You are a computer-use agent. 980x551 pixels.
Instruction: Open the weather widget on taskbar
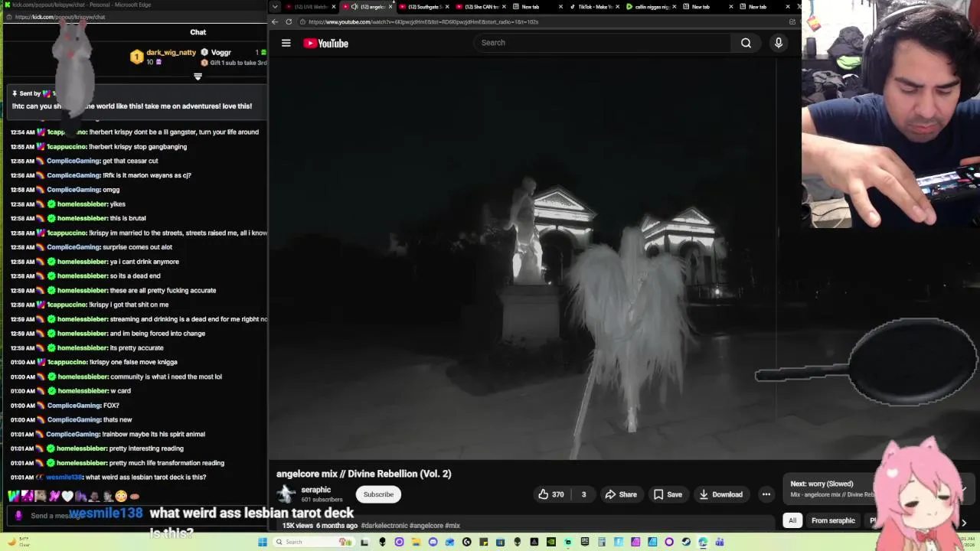click(18, 542)
